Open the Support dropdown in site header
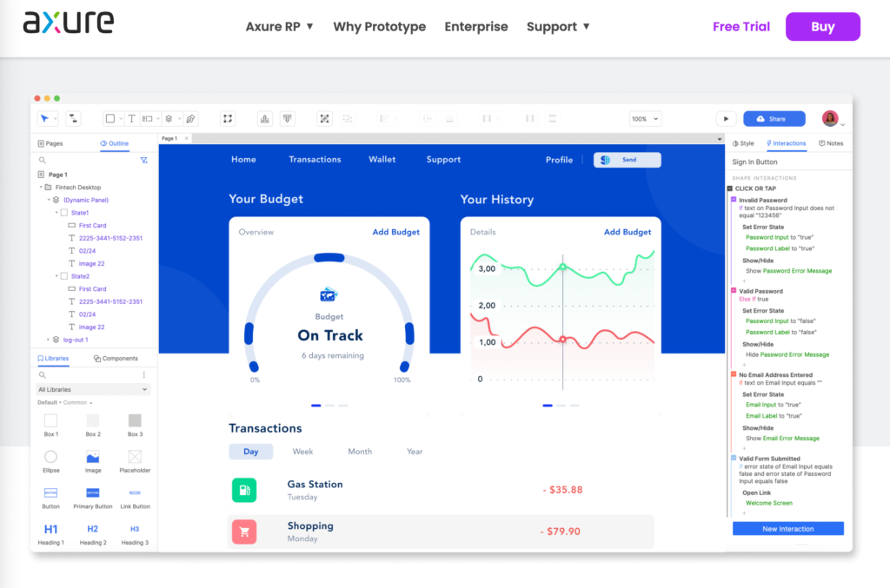 (559, 27)
